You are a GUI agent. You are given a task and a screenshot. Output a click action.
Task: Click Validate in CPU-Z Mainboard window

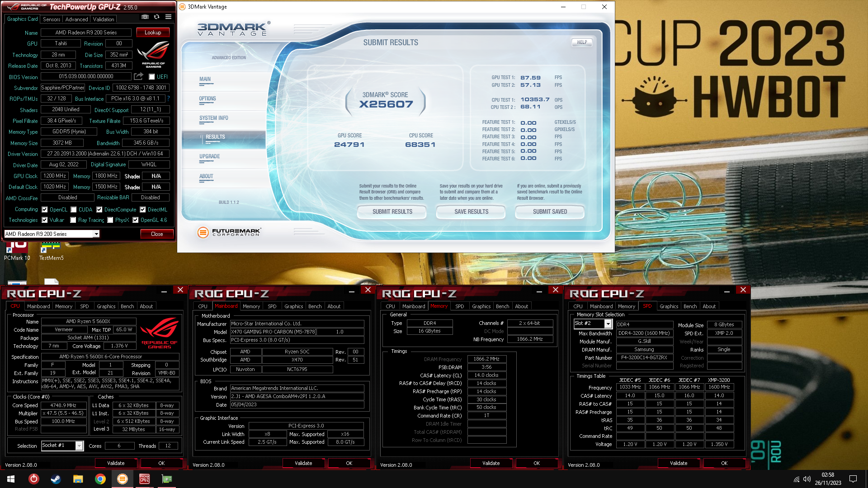pos(303,463)
